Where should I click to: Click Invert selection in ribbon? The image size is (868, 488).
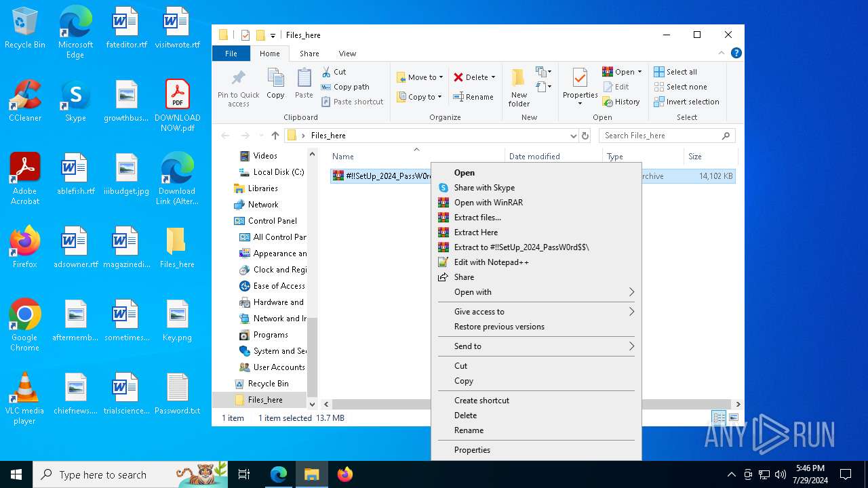point(686,102)
